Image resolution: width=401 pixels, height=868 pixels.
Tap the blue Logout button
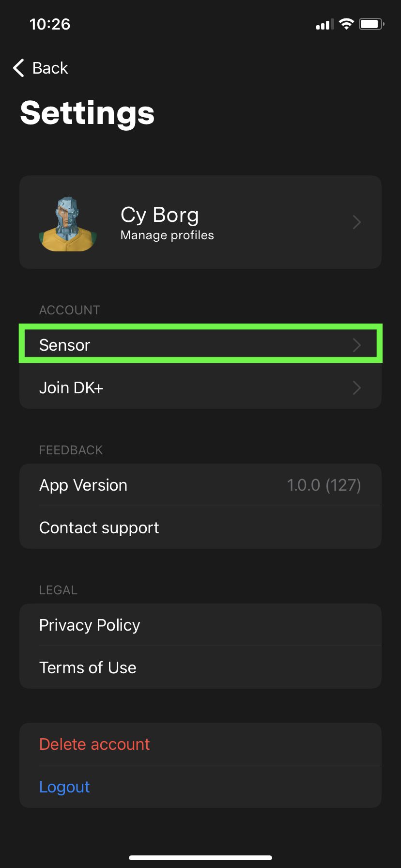point(64,787)
